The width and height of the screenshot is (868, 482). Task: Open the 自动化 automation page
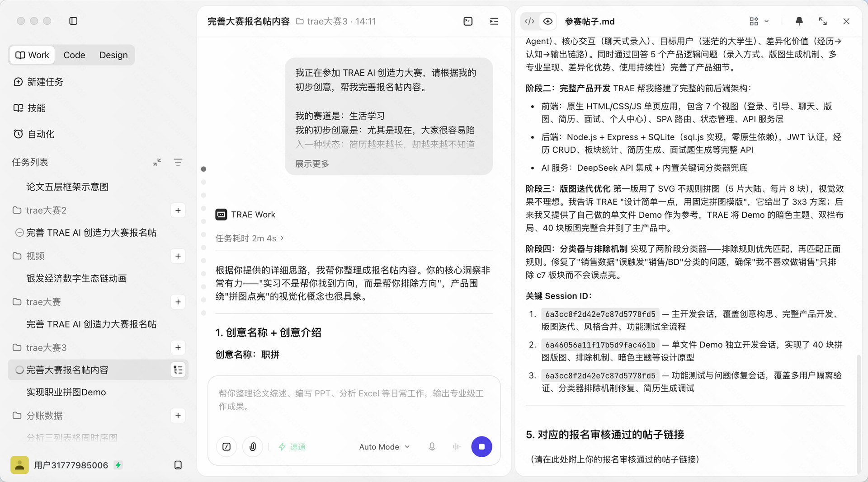34,134
